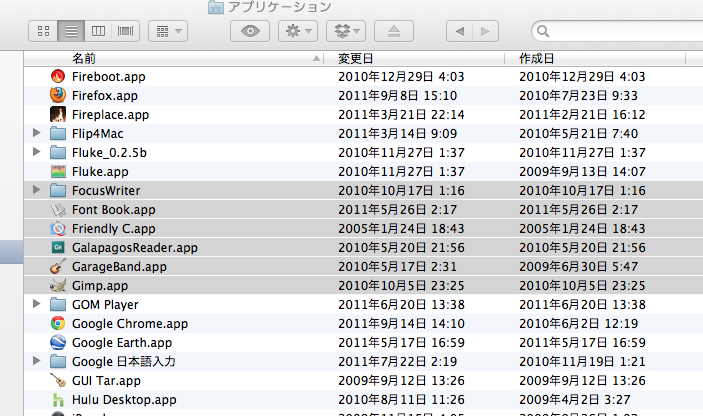Open the gear action menu
The width and height of the screenshot is (703, 416).
(298, 31)
